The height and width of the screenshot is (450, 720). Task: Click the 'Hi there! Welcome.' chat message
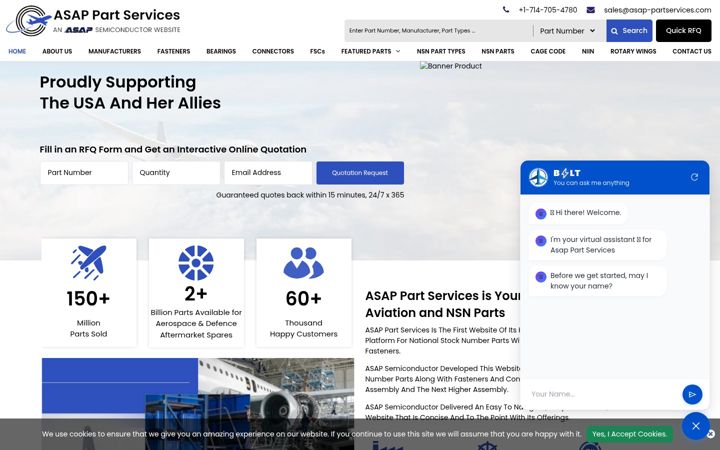click(x=578, y=213)
